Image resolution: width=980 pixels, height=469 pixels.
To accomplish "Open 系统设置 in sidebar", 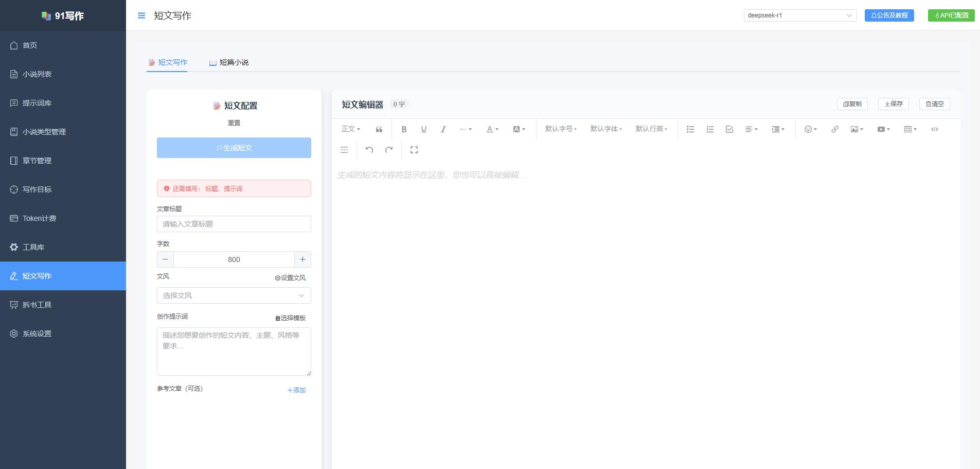I will coord(63,334).
